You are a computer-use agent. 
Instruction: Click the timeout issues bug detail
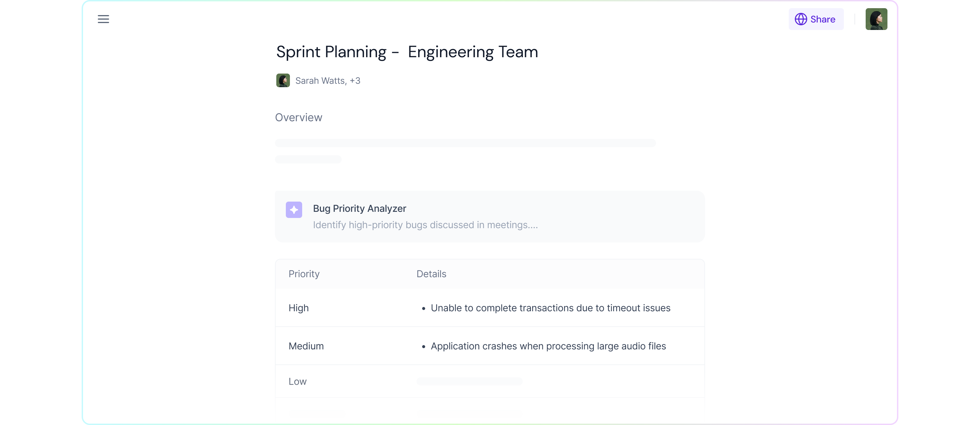pos(550,308)
